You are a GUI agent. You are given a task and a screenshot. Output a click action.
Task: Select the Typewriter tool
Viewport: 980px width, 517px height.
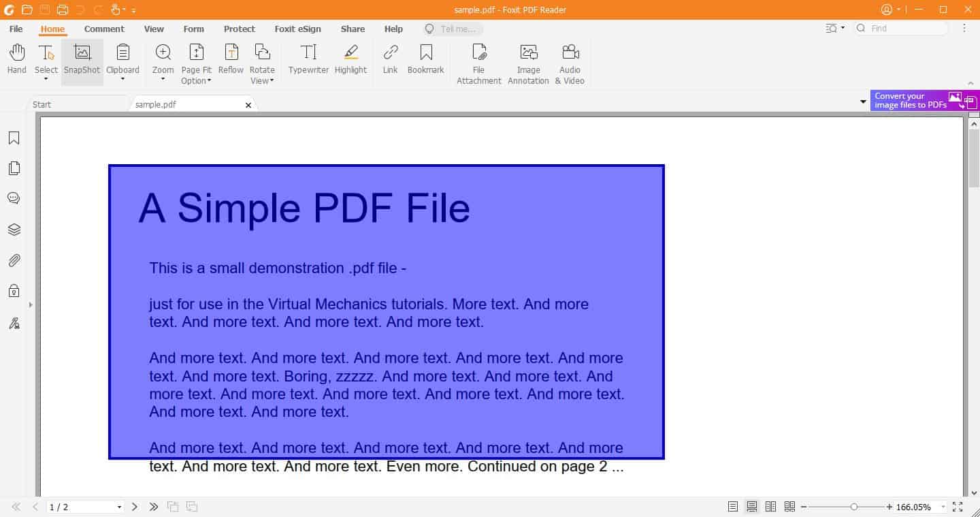(x=308, y=59)
